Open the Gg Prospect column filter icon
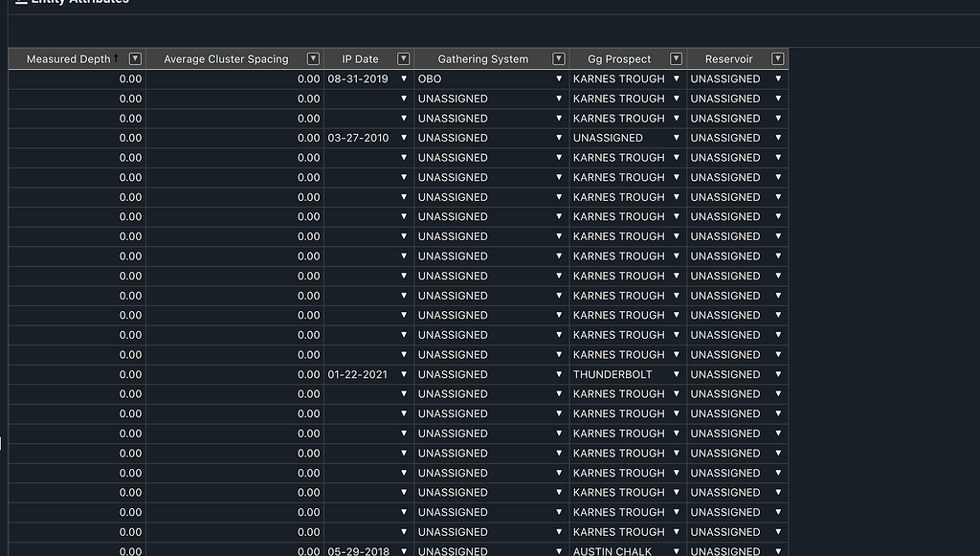 coord(677,59)
